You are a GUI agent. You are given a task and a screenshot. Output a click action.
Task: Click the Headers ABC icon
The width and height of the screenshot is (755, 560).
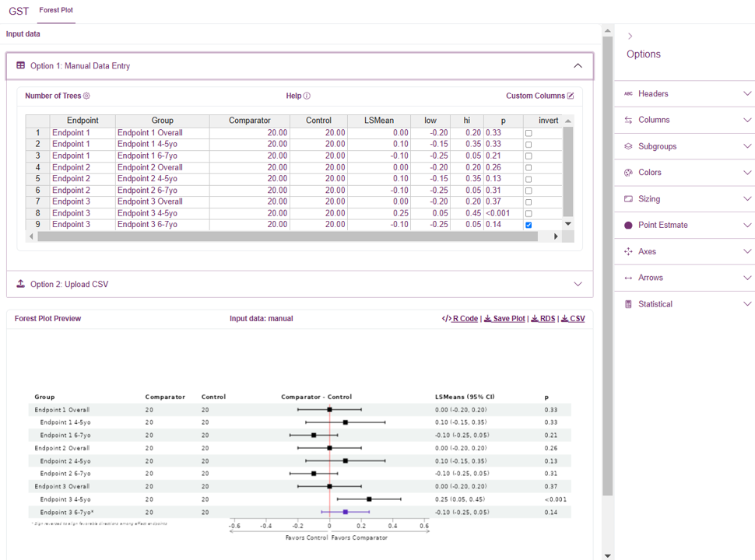[628, 94]
